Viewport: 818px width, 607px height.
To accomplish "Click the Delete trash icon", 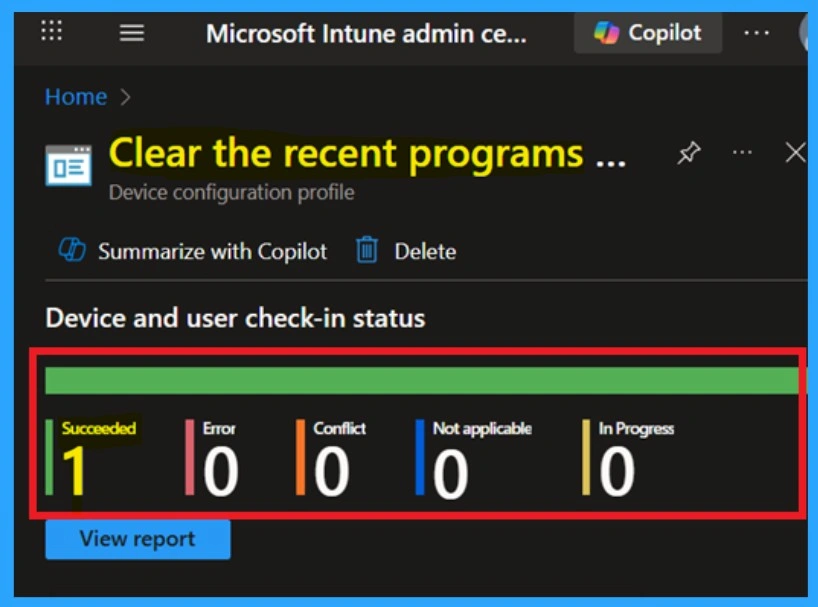I will coord(367,250).
